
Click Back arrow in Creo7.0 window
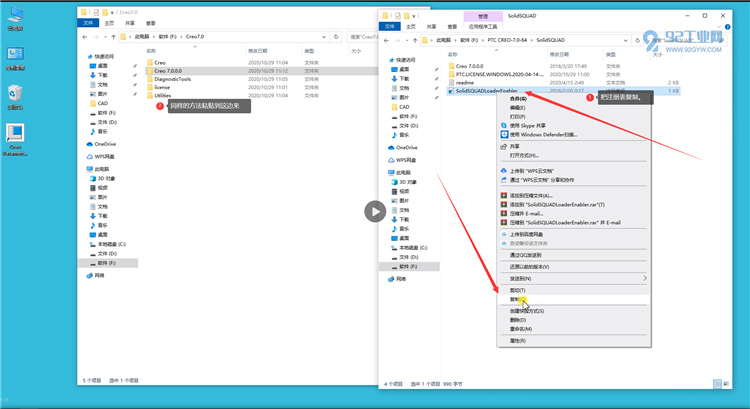(85, 37)
